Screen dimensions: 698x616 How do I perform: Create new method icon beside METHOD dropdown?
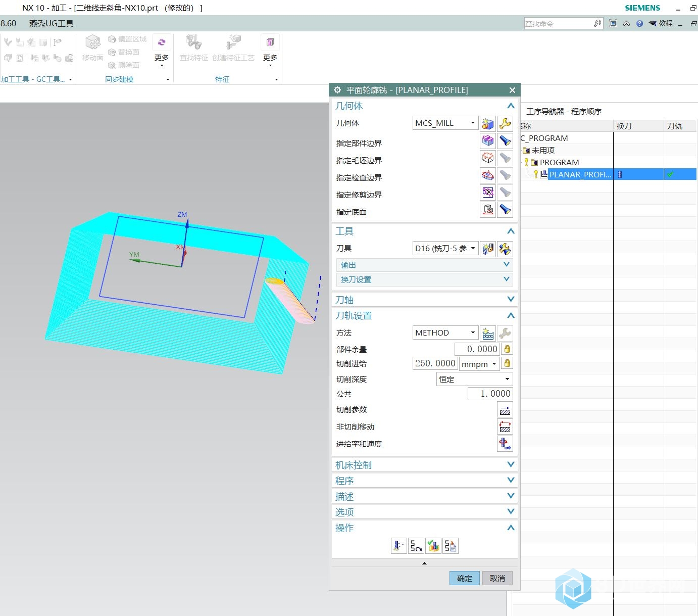tap(488, 333)
